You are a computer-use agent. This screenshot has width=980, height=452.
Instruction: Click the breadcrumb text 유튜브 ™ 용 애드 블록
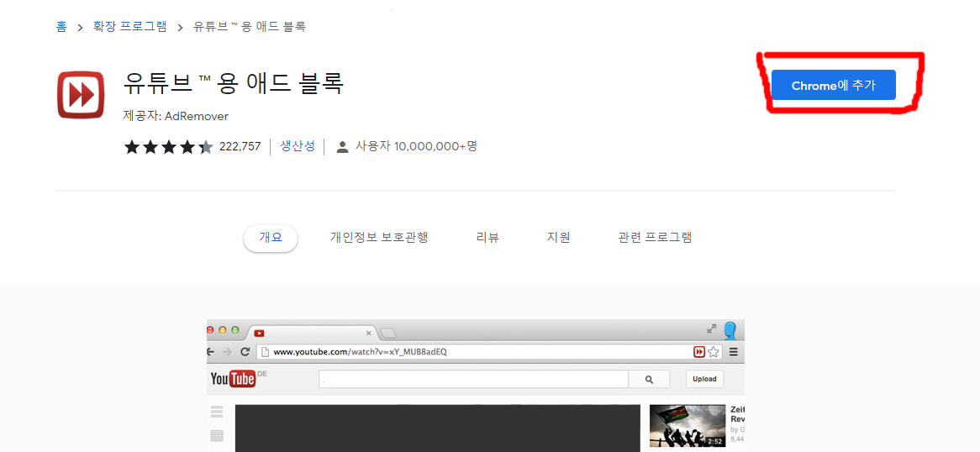coord(250,27)
